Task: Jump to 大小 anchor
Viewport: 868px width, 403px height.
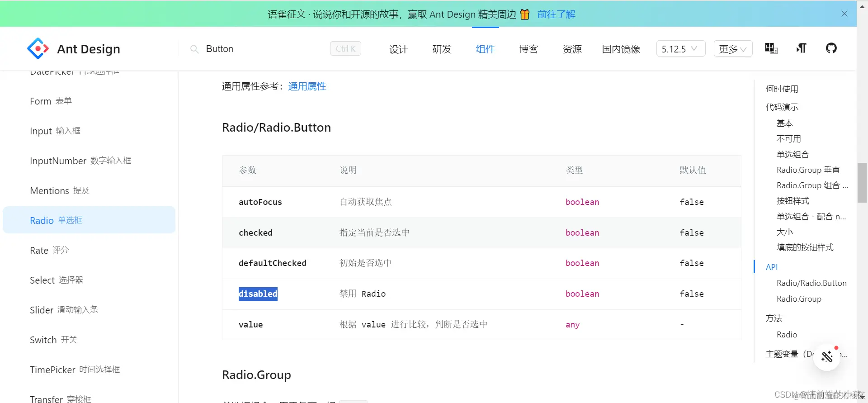Action: pos(784,232)
